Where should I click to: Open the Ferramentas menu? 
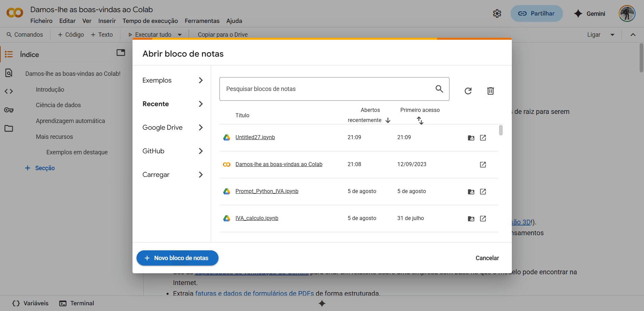202,21
